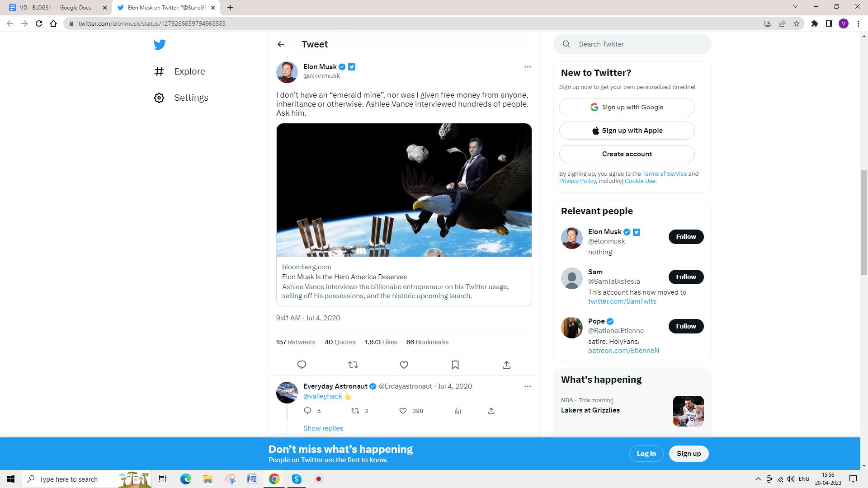Open more options on Everyday Astronaut reply
This screenshot has width=868, height=488.
pyautogui.click(x=528, y=386)
